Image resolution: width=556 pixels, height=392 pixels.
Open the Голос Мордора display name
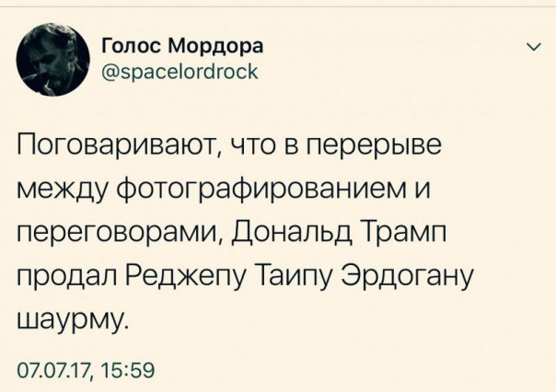[179, 45]
